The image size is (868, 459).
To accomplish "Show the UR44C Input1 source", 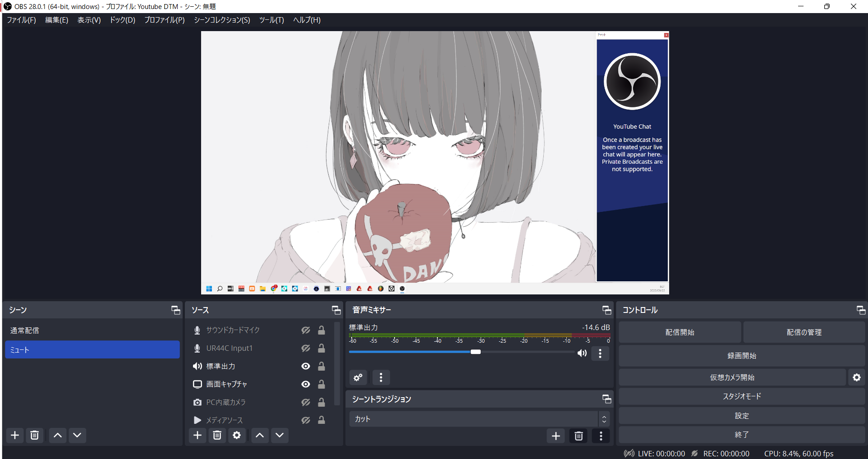I will 306,348.
